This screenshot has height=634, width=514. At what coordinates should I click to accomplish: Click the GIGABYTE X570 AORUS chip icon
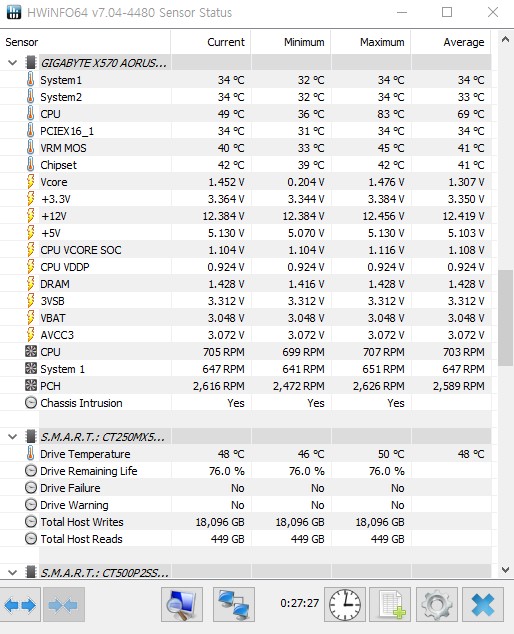click(x=30, y=63)
